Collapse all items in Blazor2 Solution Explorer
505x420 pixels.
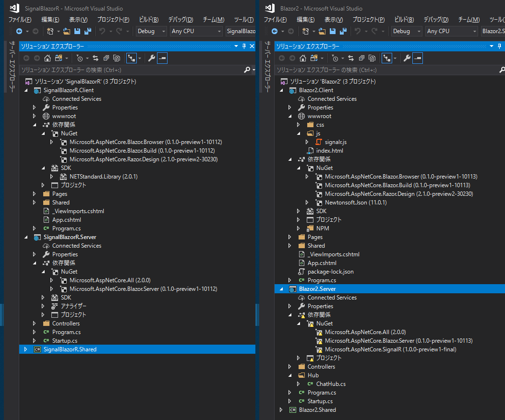(x=361, y=58)
